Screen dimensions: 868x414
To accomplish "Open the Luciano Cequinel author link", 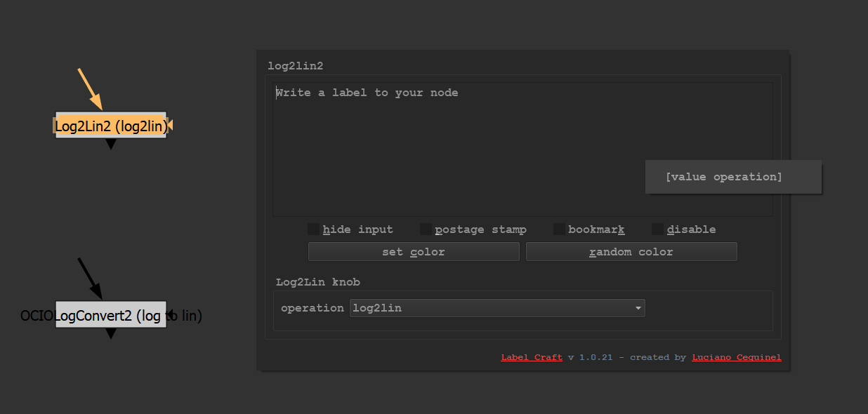I will point(737,357).
